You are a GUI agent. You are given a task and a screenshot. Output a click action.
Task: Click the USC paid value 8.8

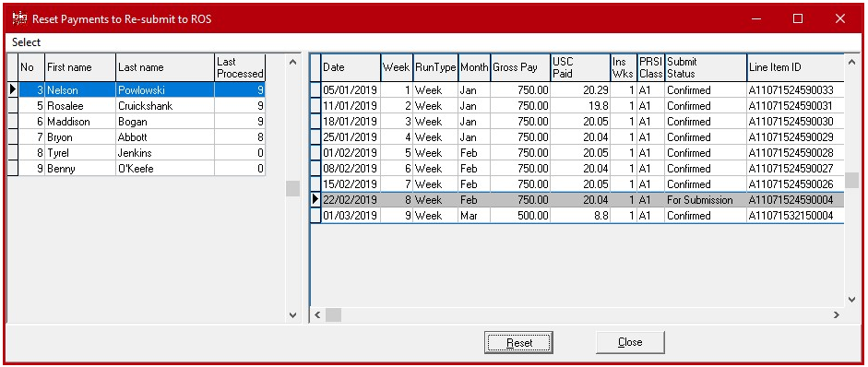(580, 216)
